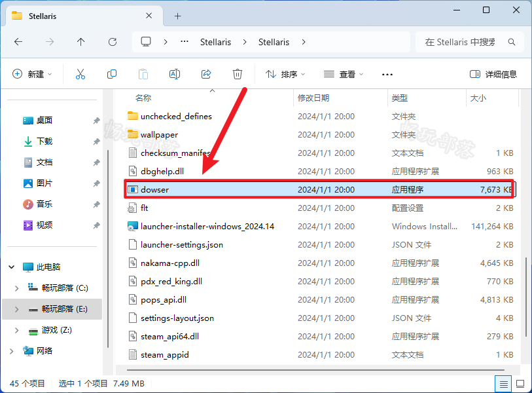Sort by the 大小 column header
The width and height of the screenshot is (532, 393).
pyautogui.click(x=478, y=98)
